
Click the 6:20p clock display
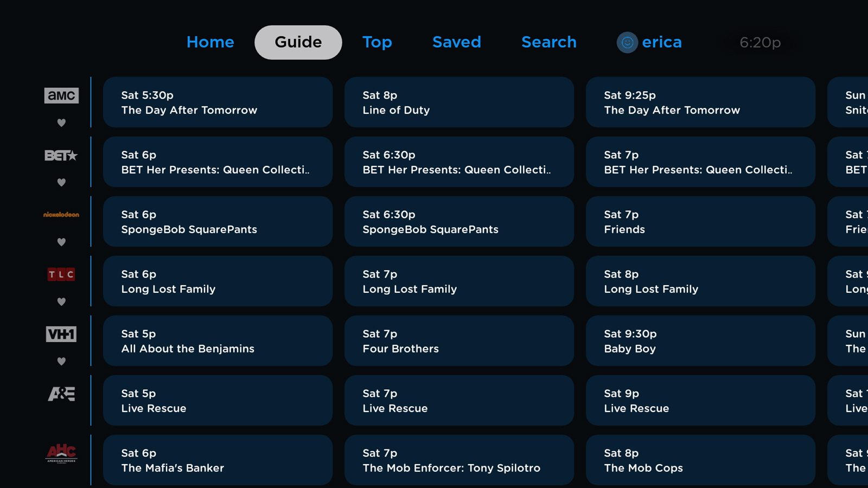click(x=759, y=42)
